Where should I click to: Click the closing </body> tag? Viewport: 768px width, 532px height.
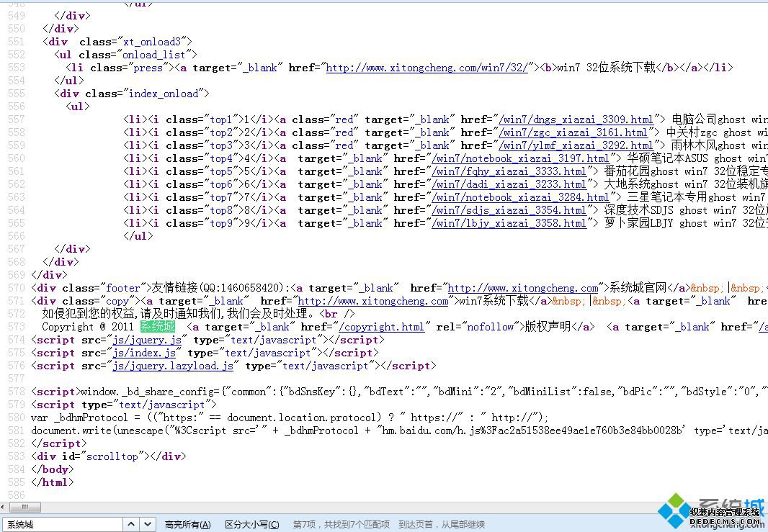[53, 469]
